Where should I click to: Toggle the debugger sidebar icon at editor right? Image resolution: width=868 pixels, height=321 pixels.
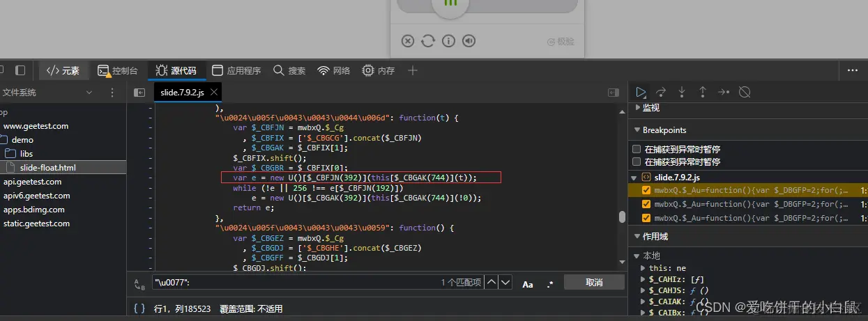click(x=614, y=92)
